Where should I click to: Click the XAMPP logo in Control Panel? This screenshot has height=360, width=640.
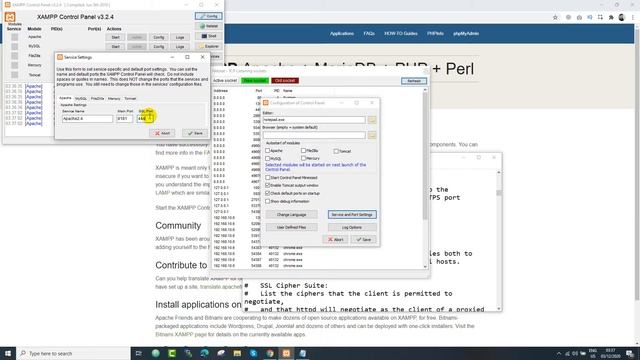point(10,17)
